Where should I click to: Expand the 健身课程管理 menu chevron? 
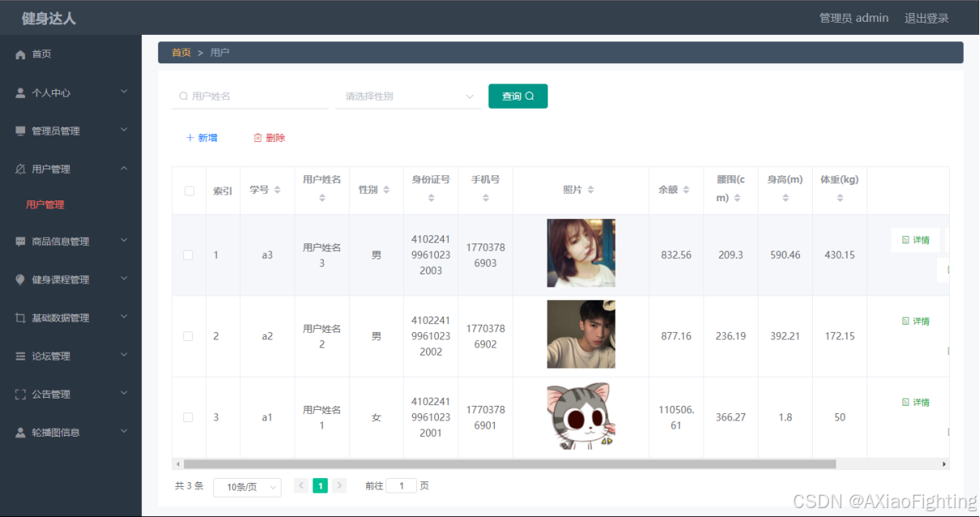pyautogui.click(x=124, y=278)
